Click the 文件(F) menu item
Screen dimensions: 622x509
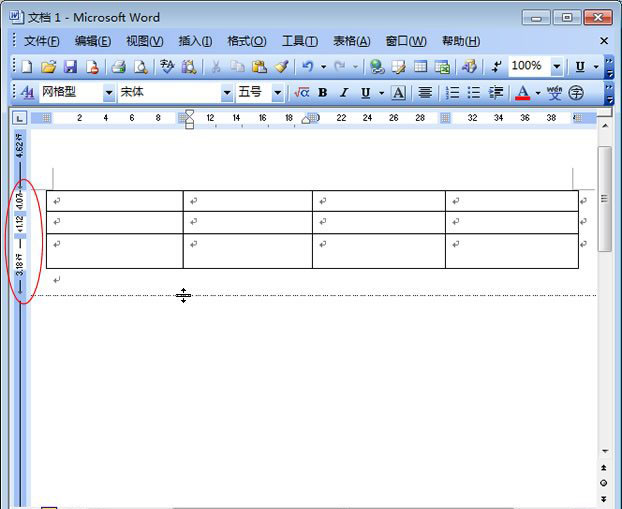coord(41,41)
